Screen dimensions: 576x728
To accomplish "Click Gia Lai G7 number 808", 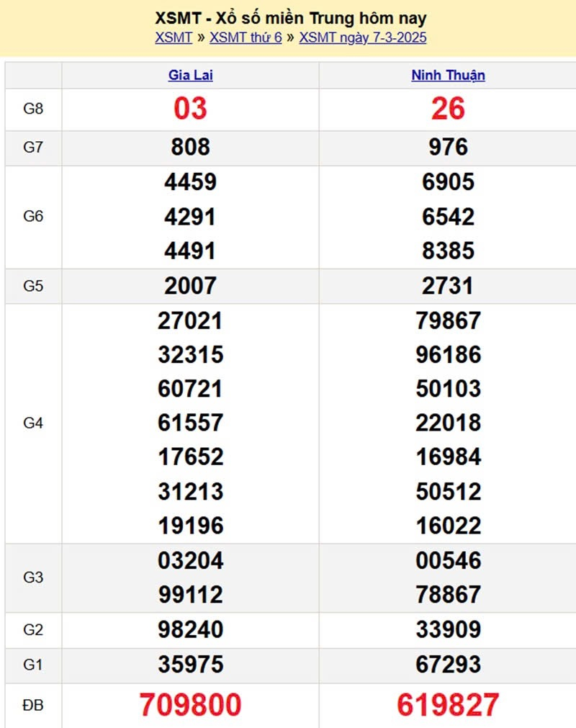I will (x=190, y=147).
